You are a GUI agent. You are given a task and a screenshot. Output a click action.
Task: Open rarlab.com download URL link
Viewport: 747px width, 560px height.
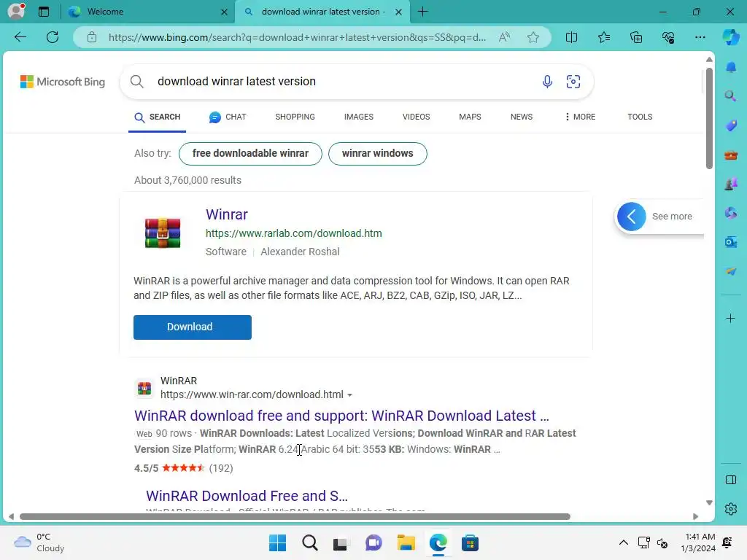tap(293, 233)
